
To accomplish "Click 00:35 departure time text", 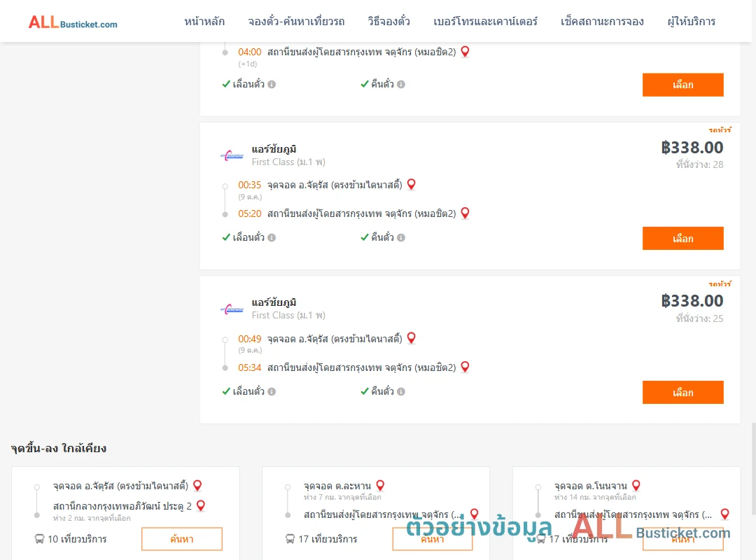I will [249, 185].
